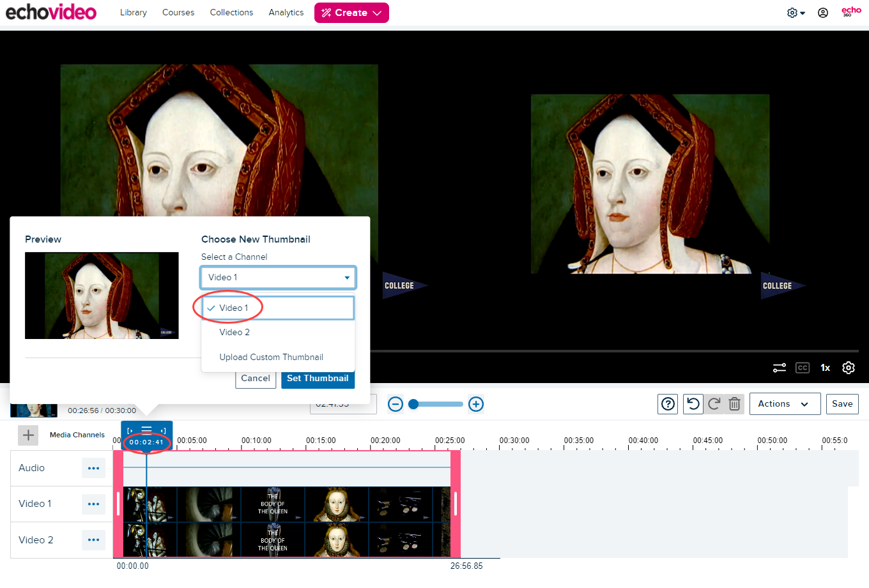Expand the Create menu in top navigation
Image resolution: width=869 pixels, height=588 pixels.
[x=351, y=12]
